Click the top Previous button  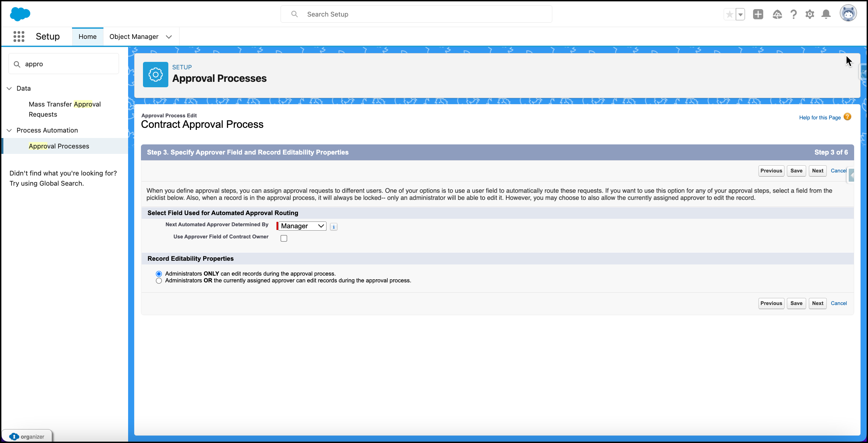(x=771, y=171)
